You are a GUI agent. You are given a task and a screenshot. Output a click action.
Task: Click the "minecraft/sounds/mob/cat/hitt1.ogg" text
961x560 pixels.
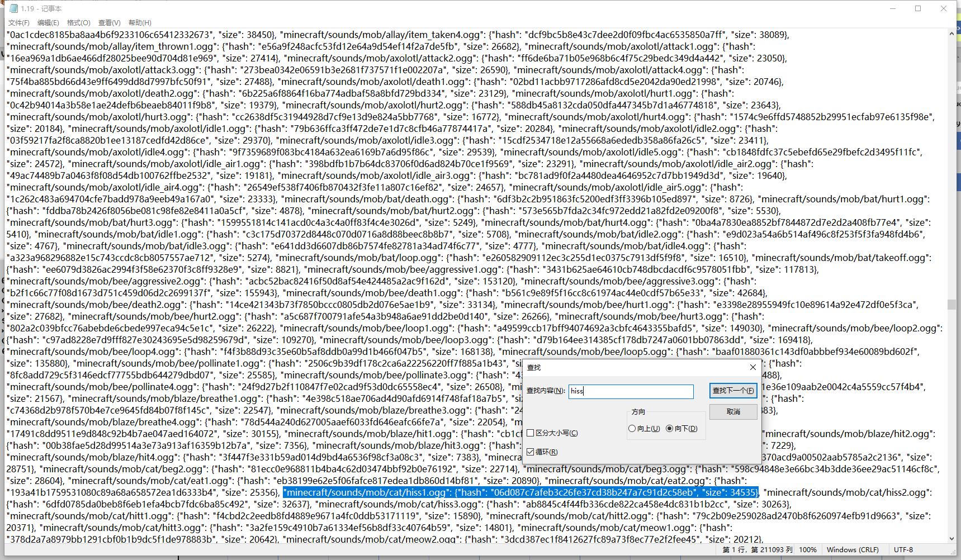(x=87, y=516)
